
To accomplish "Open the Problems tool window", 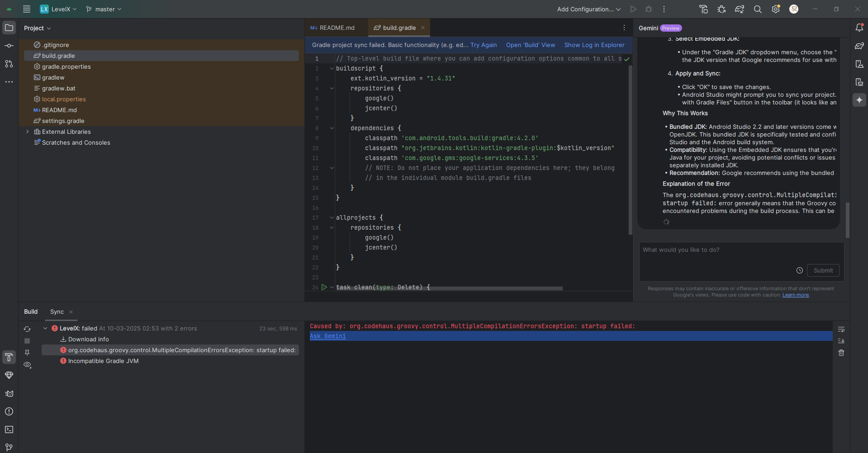I will coord(9,411).
